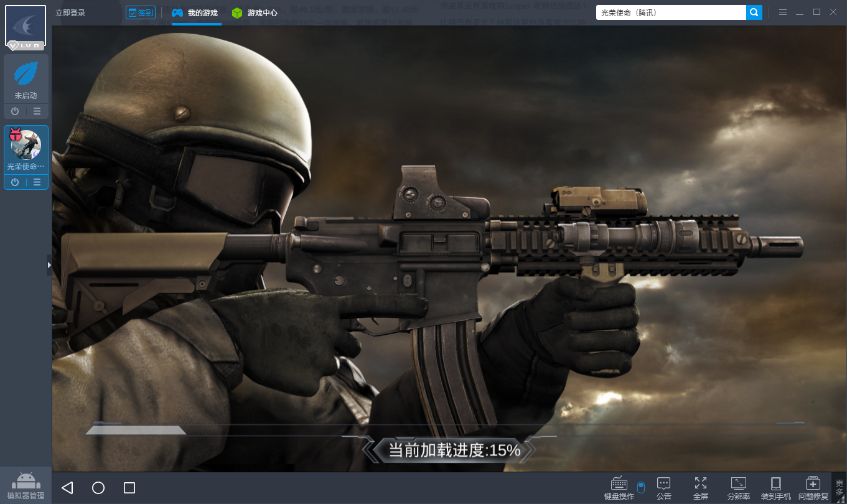Open menu for the 未启动 instance
847x504 pixels.
(x=37, y=111)
